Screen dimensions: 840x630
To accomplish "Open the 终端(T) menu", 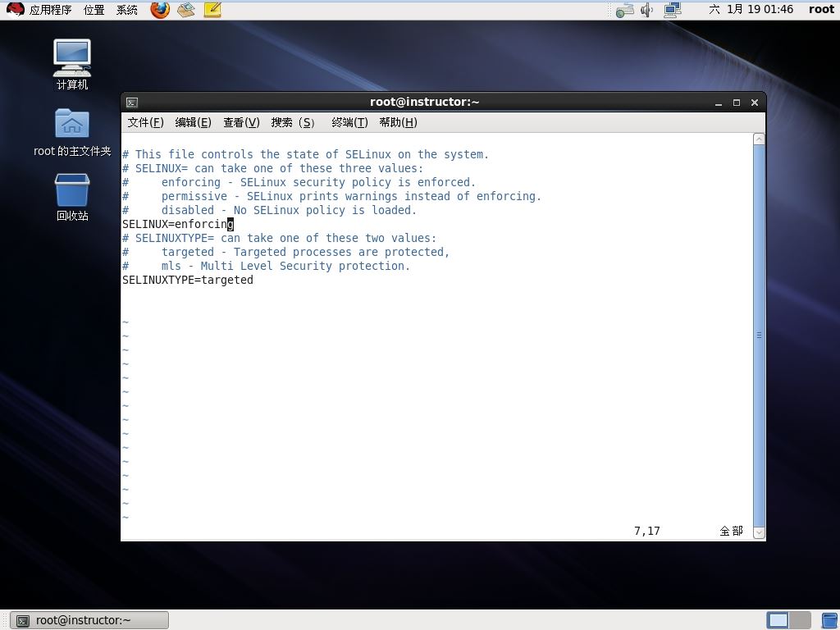I will (x=349, y=122).
